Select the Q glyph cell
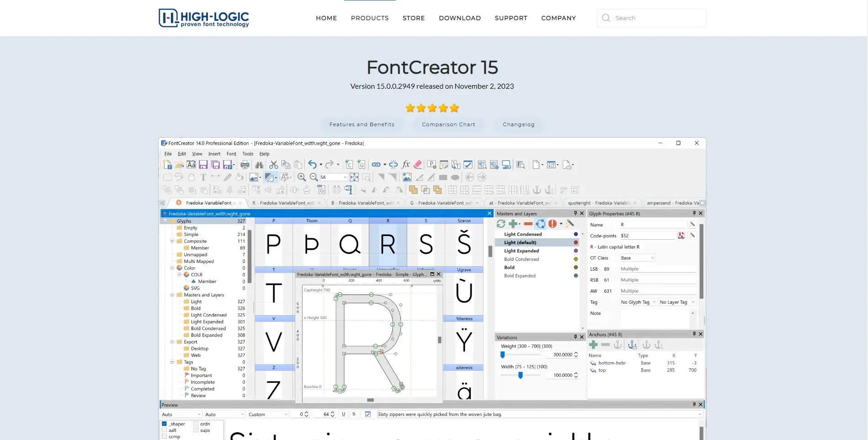Viewport: 868px width, 440px height. tap(350, 242)
